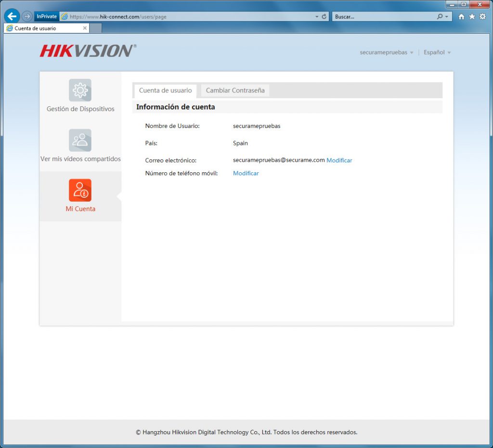Minimize the browser window
This screenshot has height=448, width=493.
[452, 4]
